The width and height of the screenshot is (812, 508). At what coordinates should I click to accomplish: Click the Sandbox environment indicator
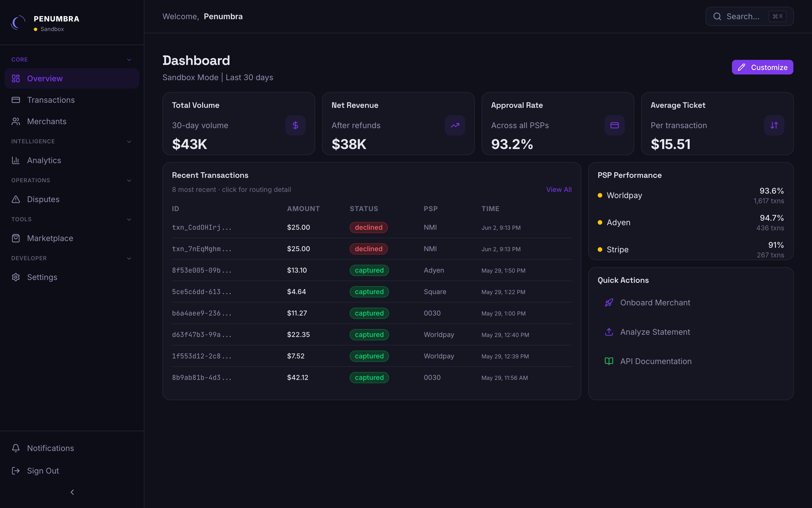tap(49, 29)
